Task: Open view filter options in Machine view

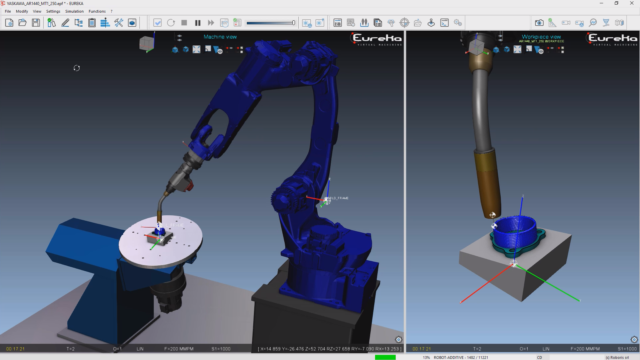Action: pyautogui.click(x=218, y=50)
